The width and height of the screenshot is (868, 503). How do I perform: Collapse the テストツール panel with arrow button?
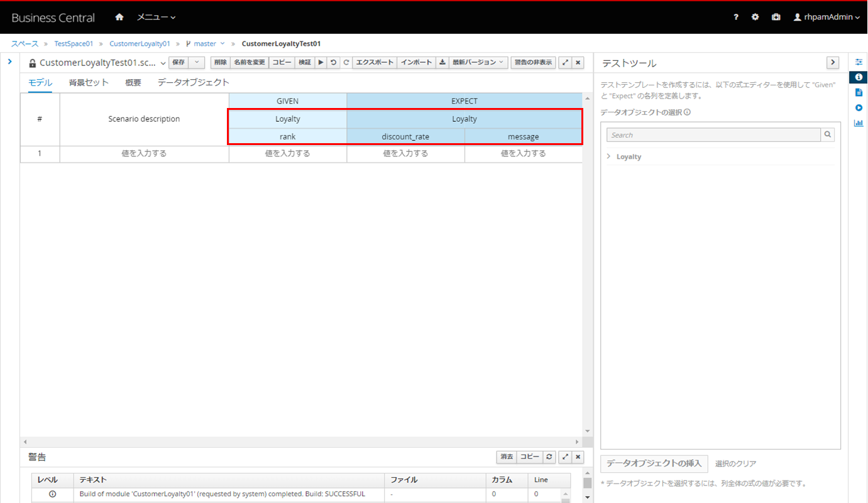point(833,62)
